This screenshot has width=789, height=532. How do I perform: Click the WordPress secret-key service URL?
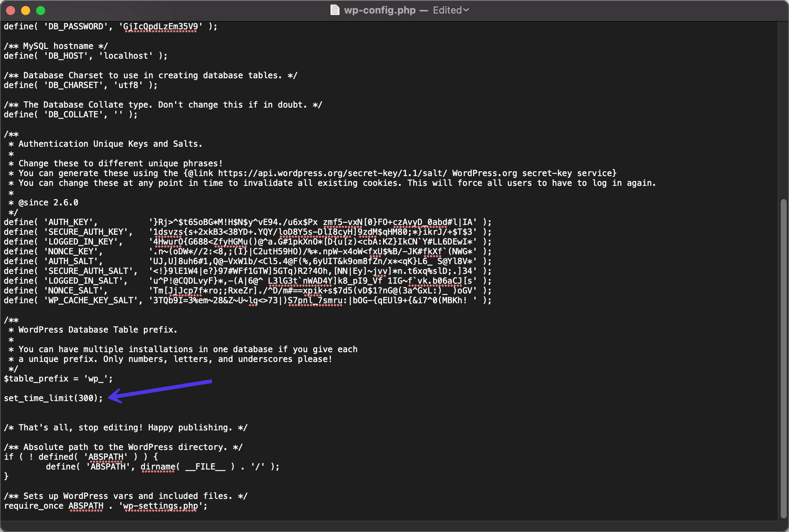coord(329,173)
